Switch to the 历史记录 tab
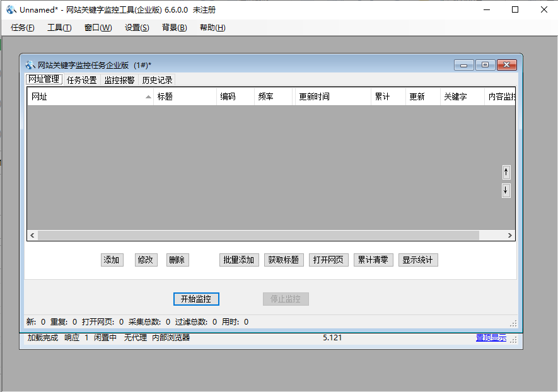 pyautogui.click(x=158, y=79)
